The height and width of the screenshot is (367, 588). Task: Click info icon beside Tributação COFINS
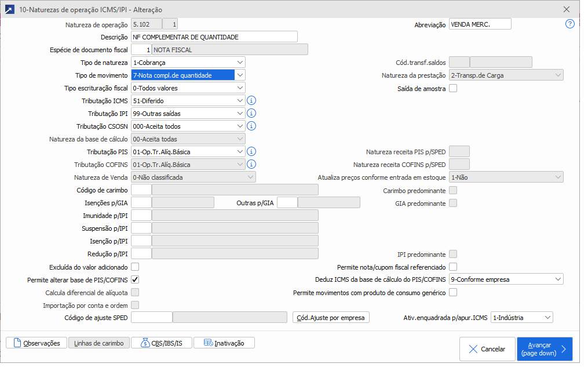[251, 165]
